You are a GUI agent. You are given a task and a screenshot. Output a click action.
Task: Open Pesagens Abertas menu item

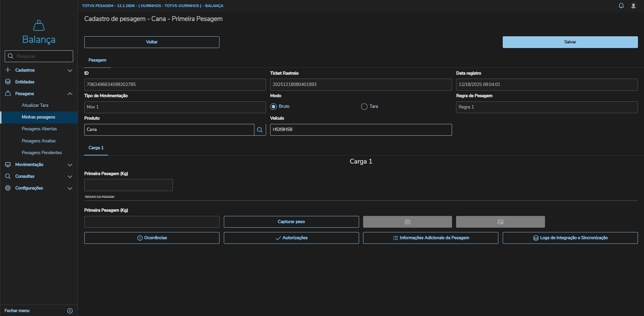tap(39, 129)
